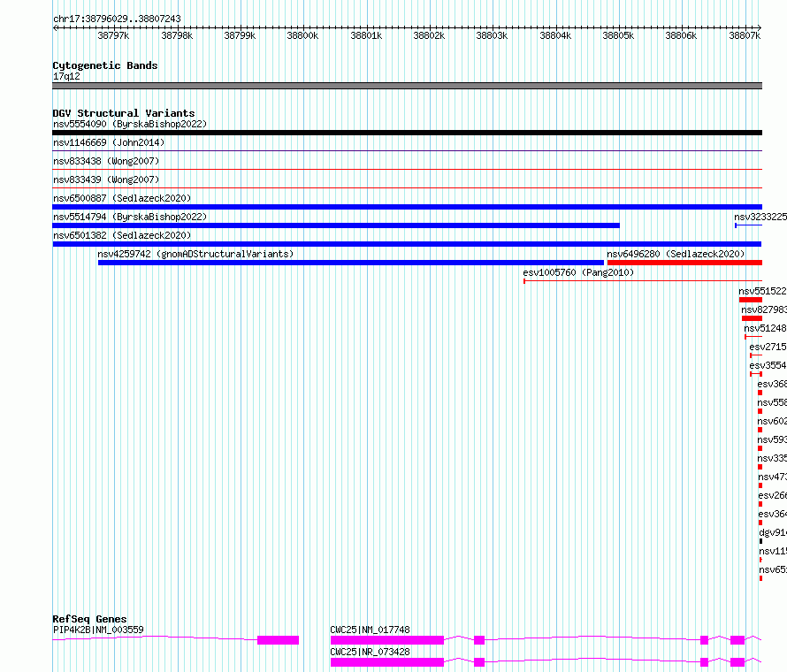Select the magenta PIP4K2B exon block
787x672 pixels.
tap(278, 640)
